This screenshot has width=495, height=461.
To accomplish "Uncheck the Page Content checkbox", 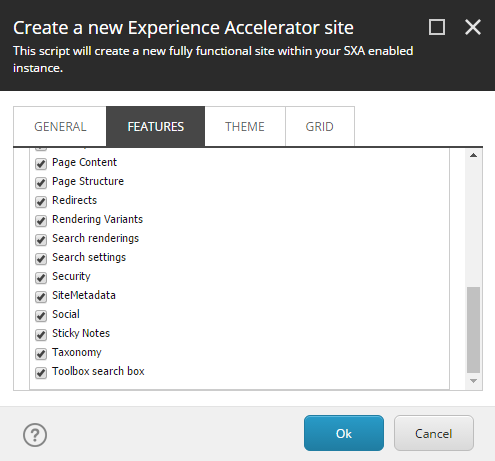I will tap(41, 164).
